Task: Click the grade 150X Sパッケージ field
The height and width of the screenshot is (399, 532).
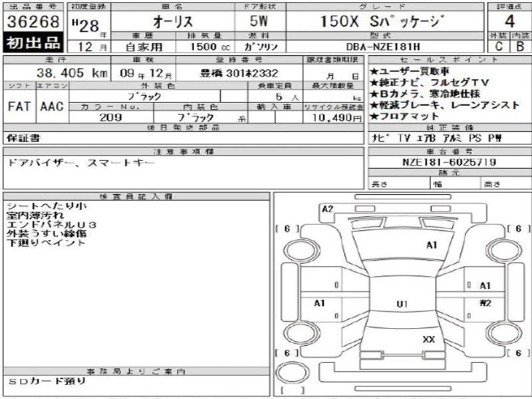Action: pyautogui.click(x=385, y=21)
